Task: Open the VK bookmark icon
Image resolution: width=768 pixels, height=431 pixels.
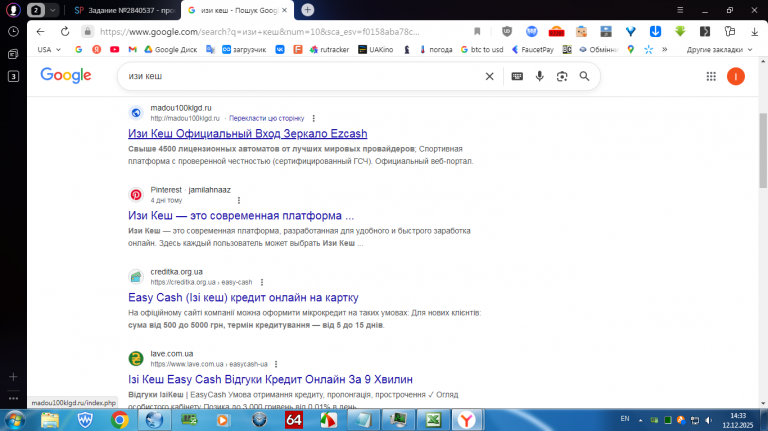Action: (280, 49)
